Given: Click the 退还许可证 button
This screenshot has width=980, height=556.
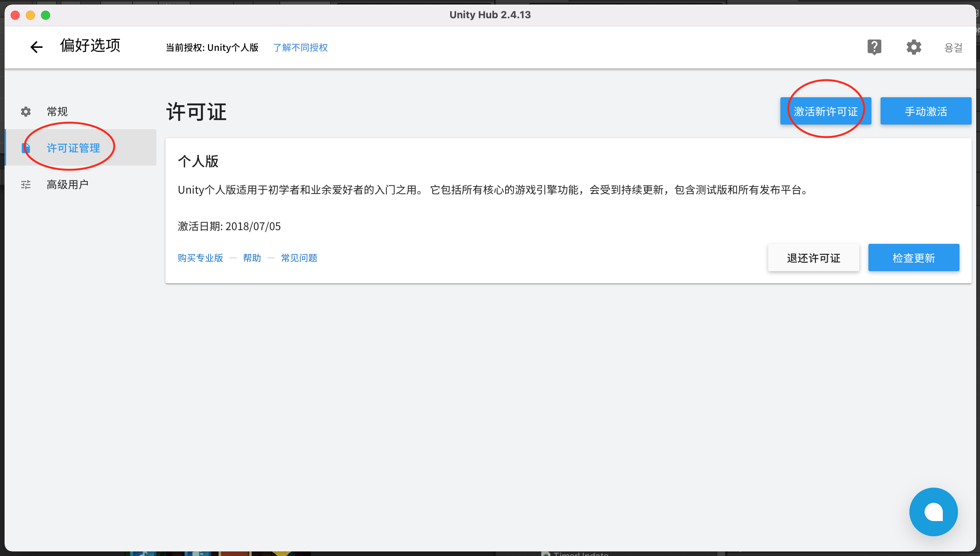Looking at the screenshot, I should click(x=813, y=258).
